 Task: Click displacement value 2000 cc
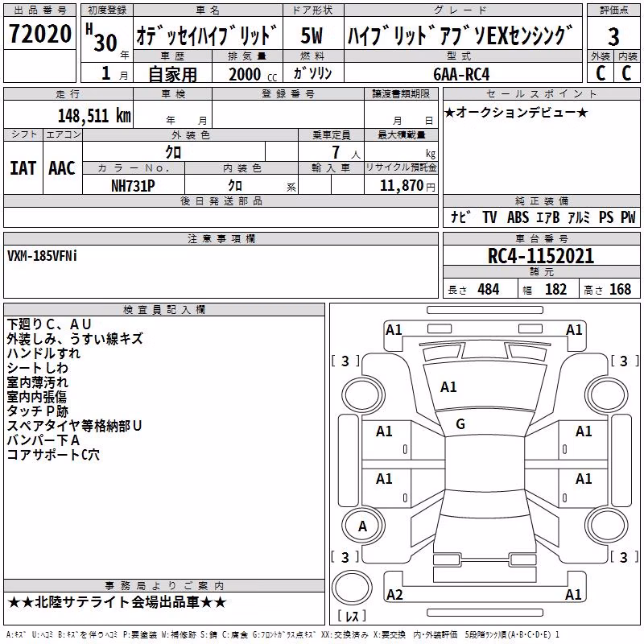click(x=253, y=75)
